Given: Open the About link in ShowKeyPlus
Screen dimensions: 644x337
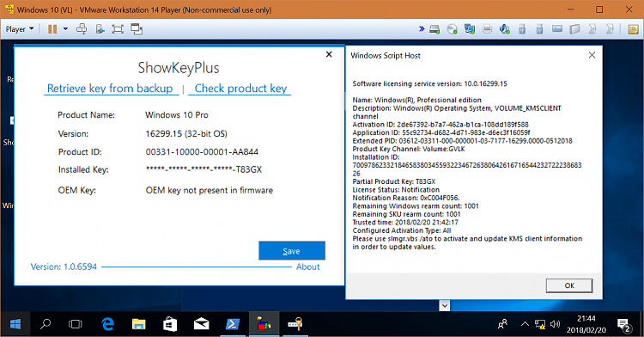Looking at the screenshot, I should coord(308,267).
